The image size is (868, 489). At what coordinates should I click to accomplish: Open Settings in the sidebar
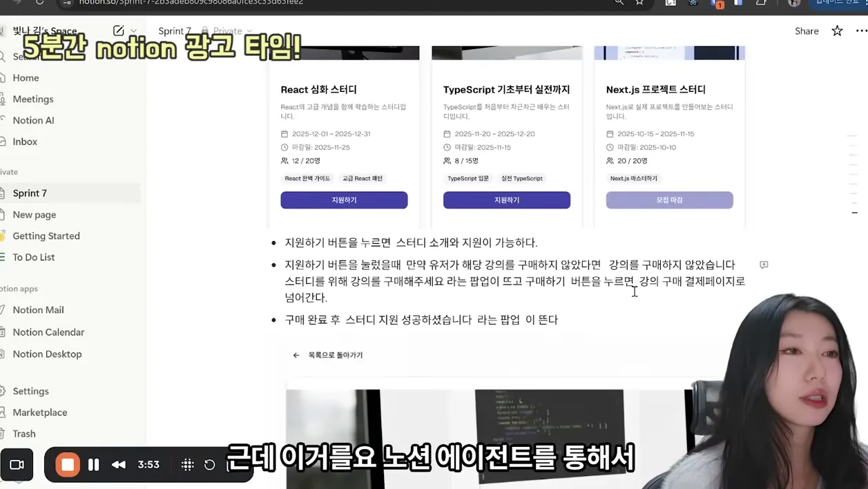point(31,391)
